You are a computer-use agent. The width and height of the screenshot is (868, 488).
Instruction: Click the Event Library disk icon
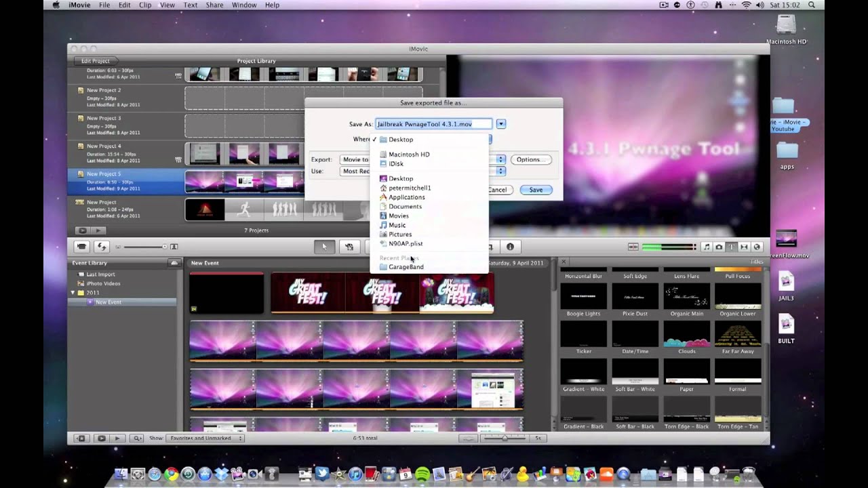coord(174,263)
